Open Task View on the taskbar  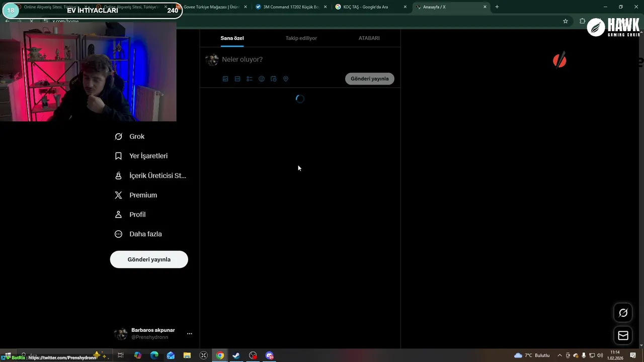(121, 355)
